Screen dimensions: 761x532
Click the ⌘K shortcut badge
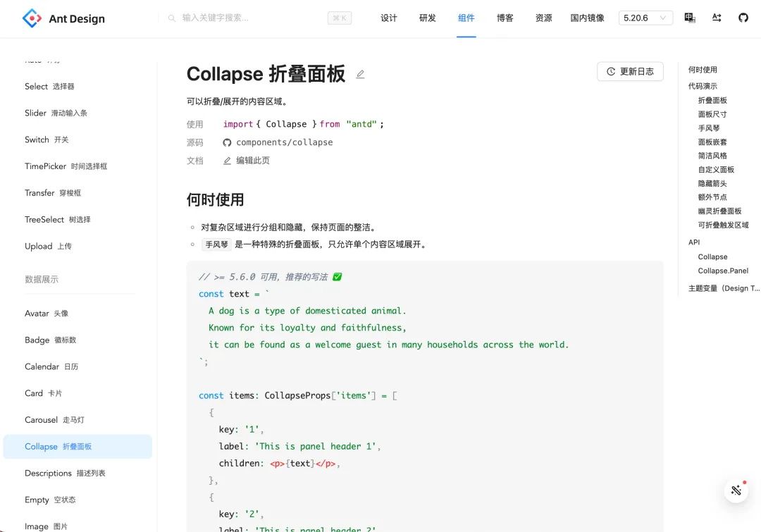pyautogui.click(x=340, y=18)
